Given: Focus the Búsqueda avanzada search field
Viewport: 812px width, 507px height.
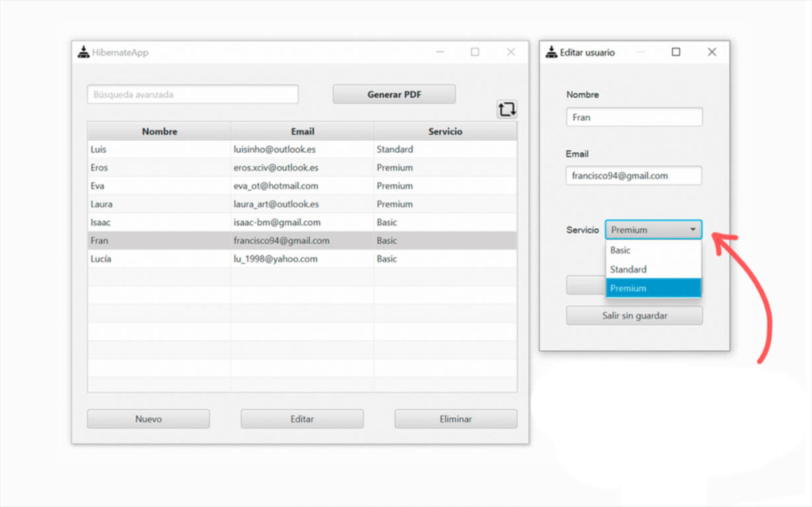Looking at the screenshot, I should 192,94.
